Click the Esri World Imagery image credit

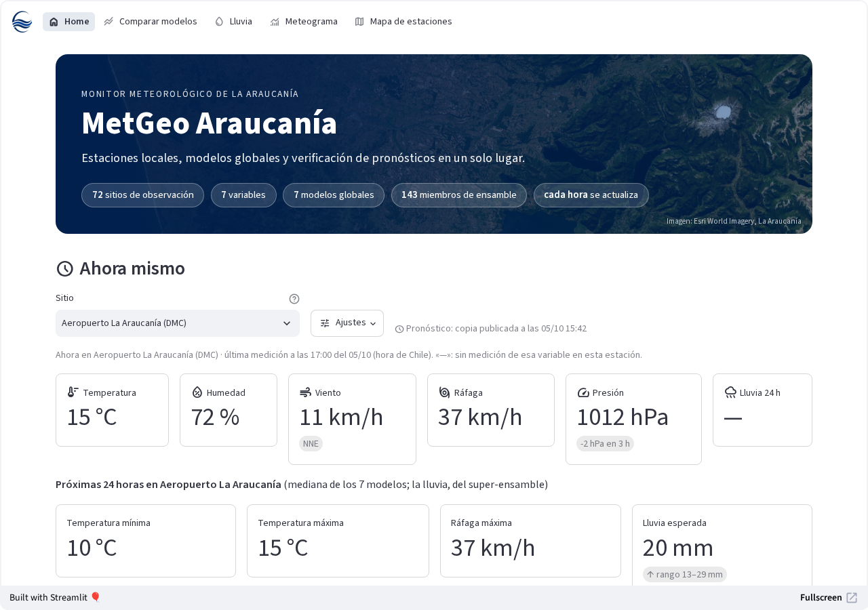734,221
